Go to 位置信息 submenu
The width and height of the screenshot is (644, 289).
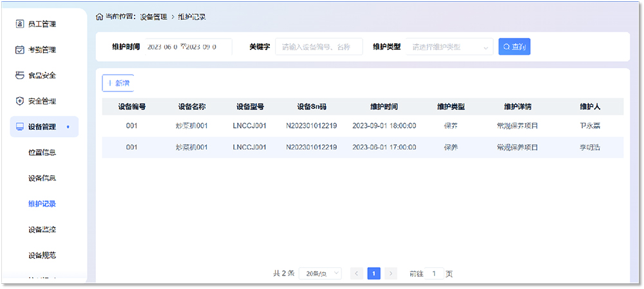click(43, 153)
